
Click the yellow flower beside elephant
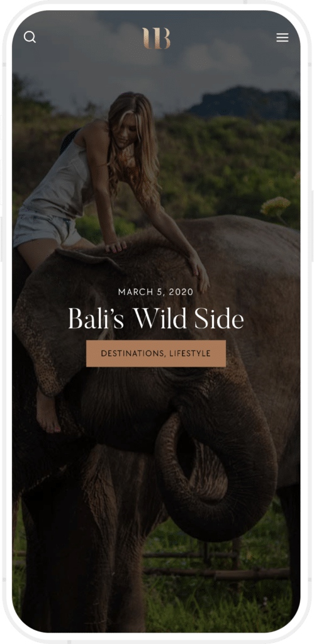tap(276, 205)
